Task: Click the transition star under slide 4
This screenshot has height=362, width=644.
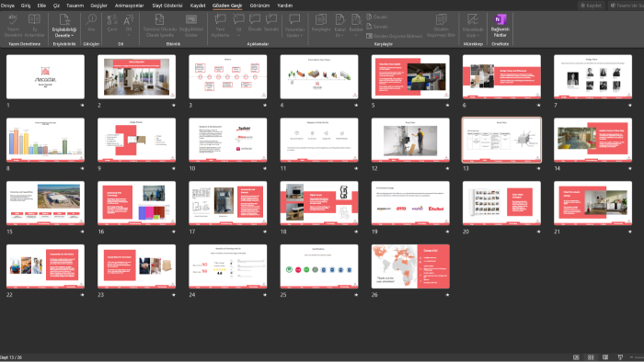Action: 356,106
